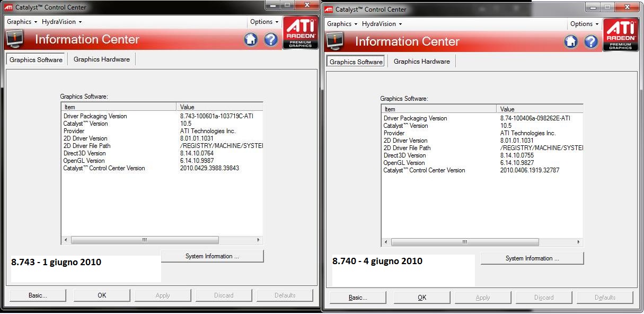Click the Apply button in the left window
Image resolution: width=644 pixels, height=314 pixels.
(163, 295)
